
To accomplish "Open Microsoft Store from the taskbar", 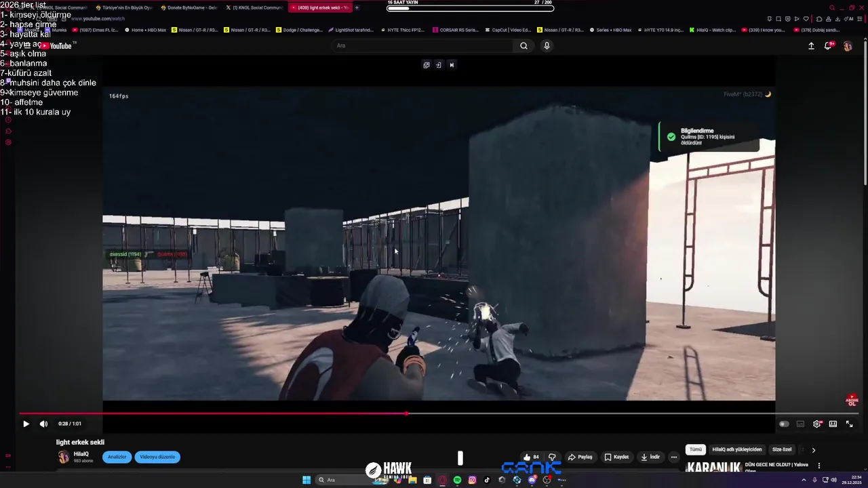I will tap(427, 480).
